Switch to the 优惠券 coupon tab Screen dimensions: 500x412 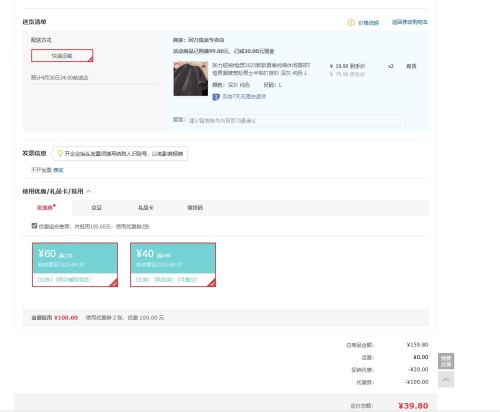point(46,207)
